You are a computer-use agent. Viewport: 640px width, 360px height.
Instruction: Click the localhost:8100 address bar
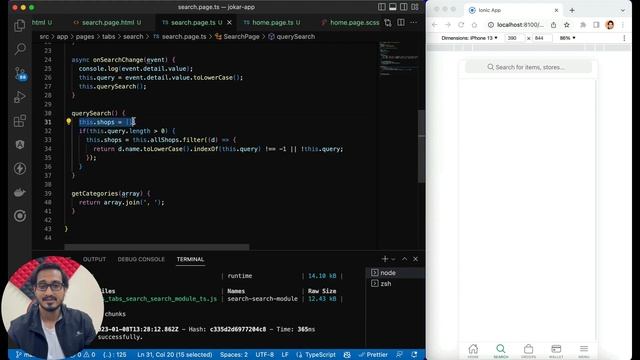coord(520,25)
